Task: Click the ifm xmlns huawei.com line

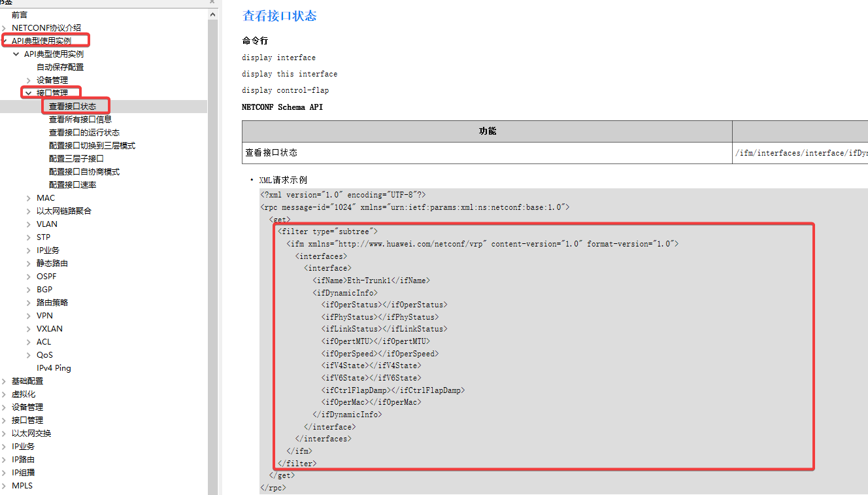Action: point(482,243)
